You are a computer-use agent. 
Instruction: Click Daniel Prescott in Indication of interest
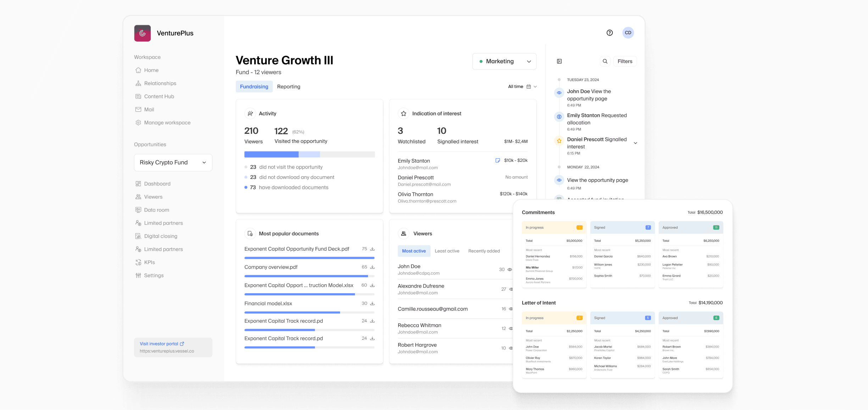coord(462,181)
